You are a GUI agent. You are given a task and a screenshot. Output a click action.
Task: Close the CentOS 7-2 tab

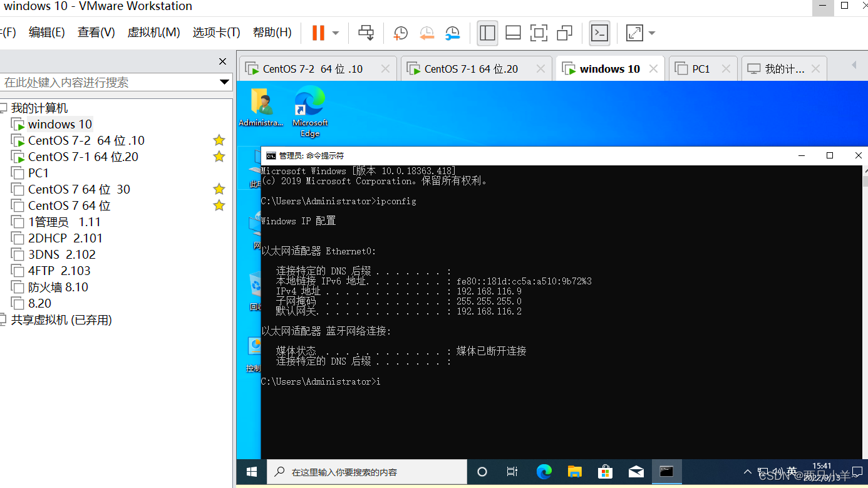click(x=385, y=69)
